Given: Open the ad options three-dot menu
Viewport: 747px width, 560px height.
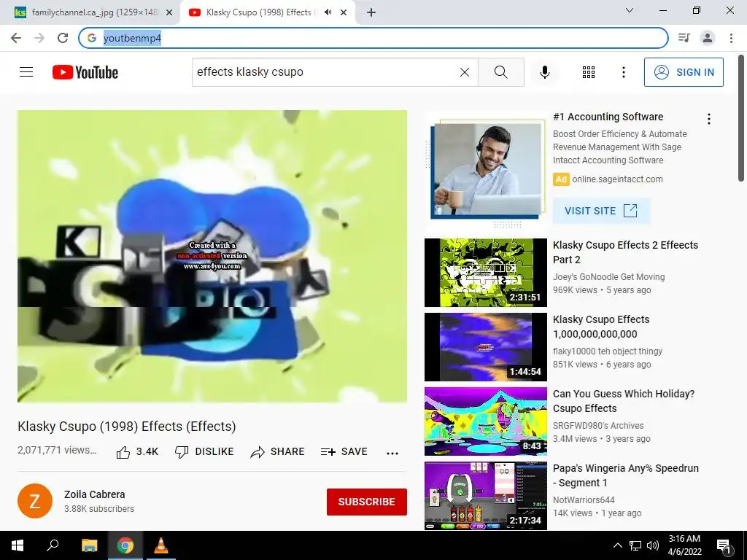Looking at the screenshot, I should point(708,119).
